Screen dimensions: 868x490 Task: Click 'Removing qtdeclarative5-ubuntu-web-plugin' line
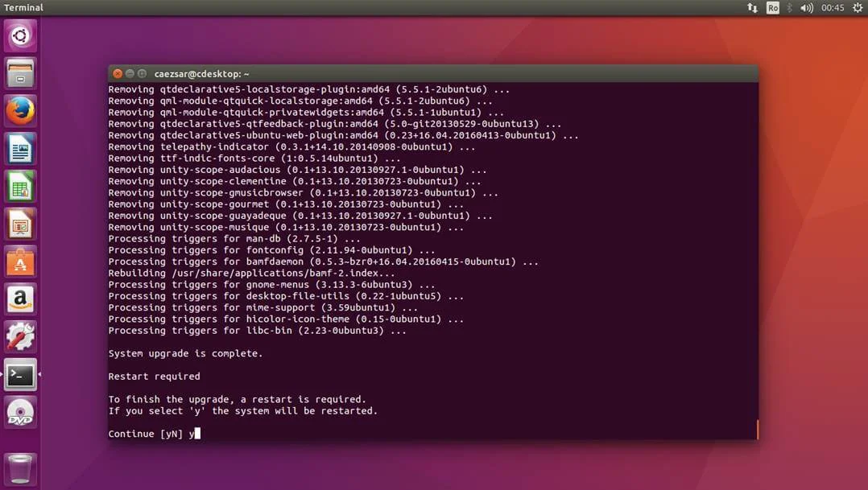pos(343,135)
